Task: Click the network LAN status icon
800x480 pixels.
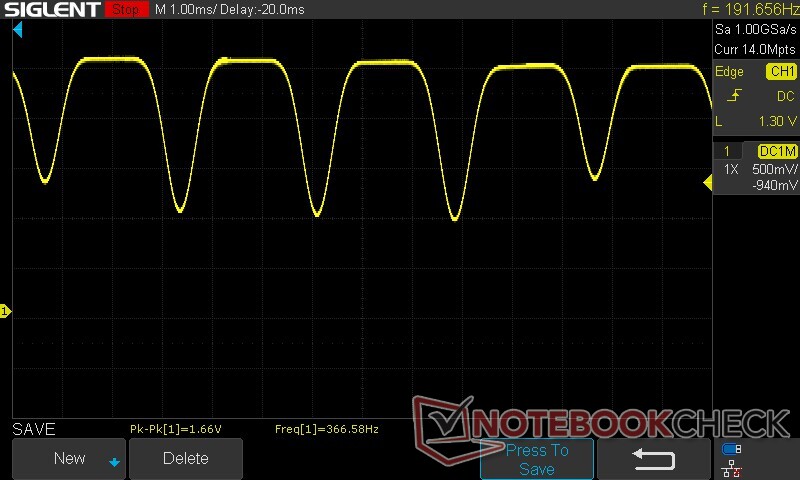Action: (x=732, y=468)
